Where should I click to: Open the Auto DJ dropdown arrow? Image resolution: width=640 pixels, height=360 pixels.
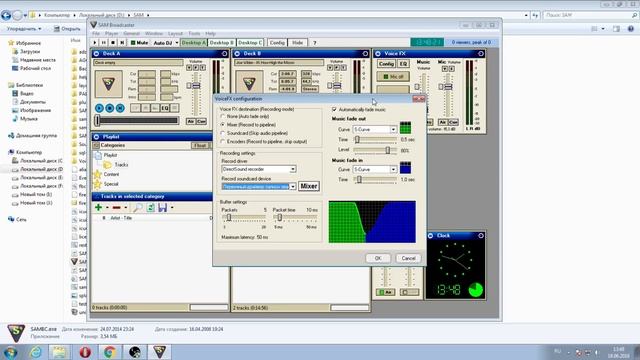pyautogui.click(x=177, y=42)
